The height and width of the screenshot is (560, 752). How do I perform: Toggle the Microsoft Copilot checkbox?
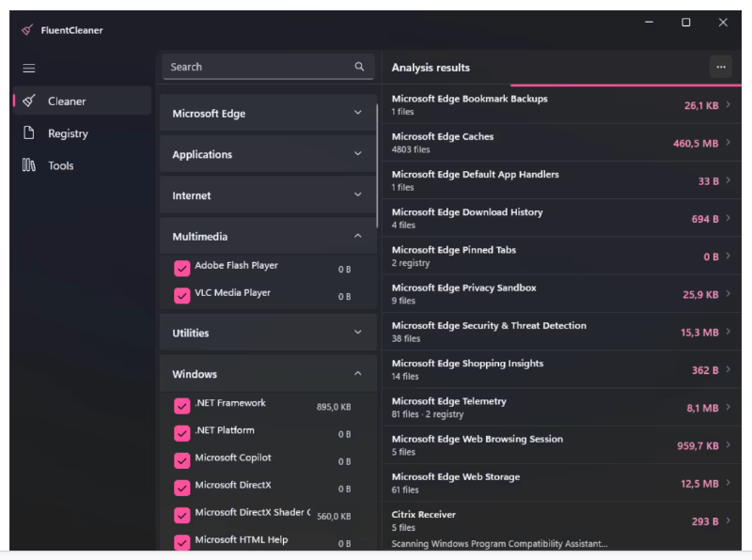[x=182, y=460]
